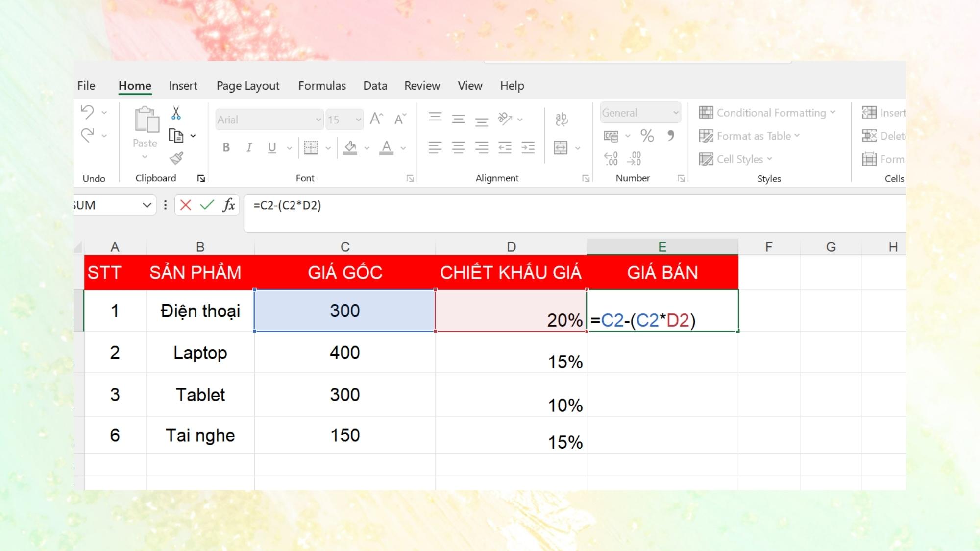Screen dimensions: 980x551
Task: Select cell E2 GIÁ BÁN field
Action: (x=661, y=311)
